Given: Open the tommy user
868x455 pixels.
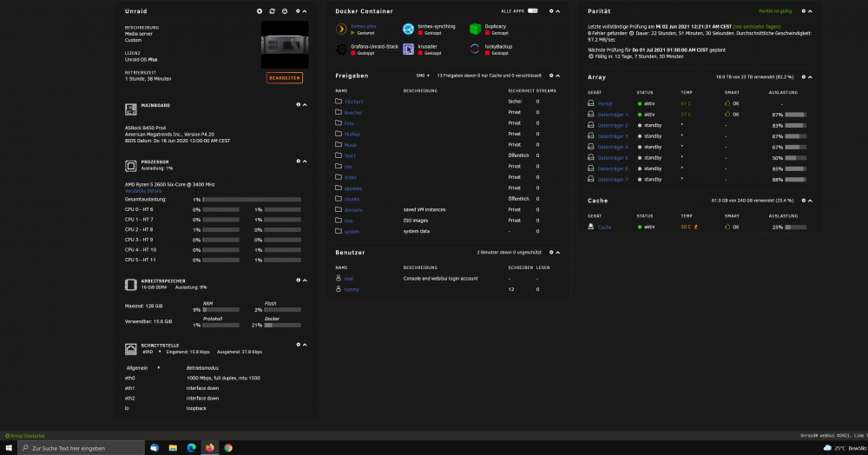Looking at the screenshot, I should pyautogui.click(x=352, y=289).
